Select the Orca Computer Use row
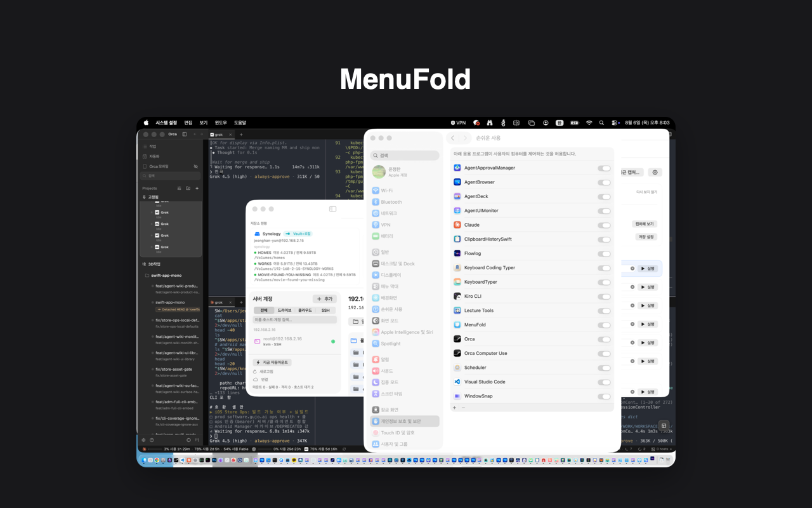The height and width of the screenshot is (508, 812). (x=532, y=353)
